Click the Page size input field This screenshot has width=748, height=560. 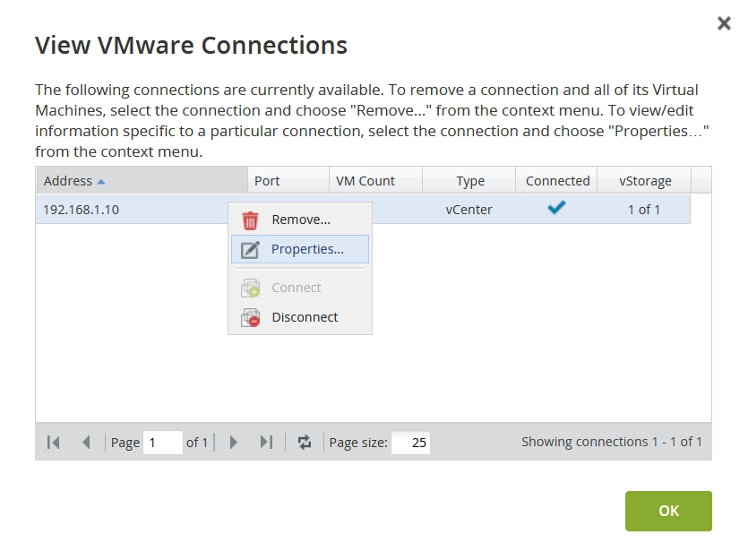click(x=410, y=443)
